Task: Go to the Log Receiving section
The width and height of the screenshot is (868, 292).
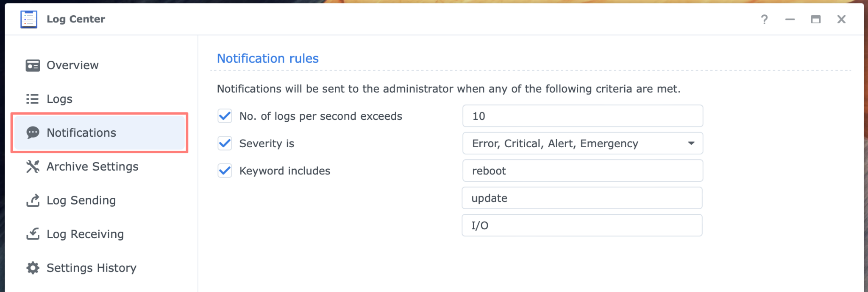Action: click(85, 234)
